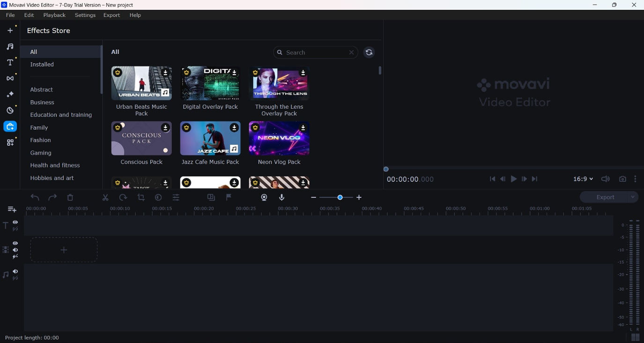Click the Redo arrow in timeline toolbar
This screenshot has height=343, width=644.
(52, 197)
